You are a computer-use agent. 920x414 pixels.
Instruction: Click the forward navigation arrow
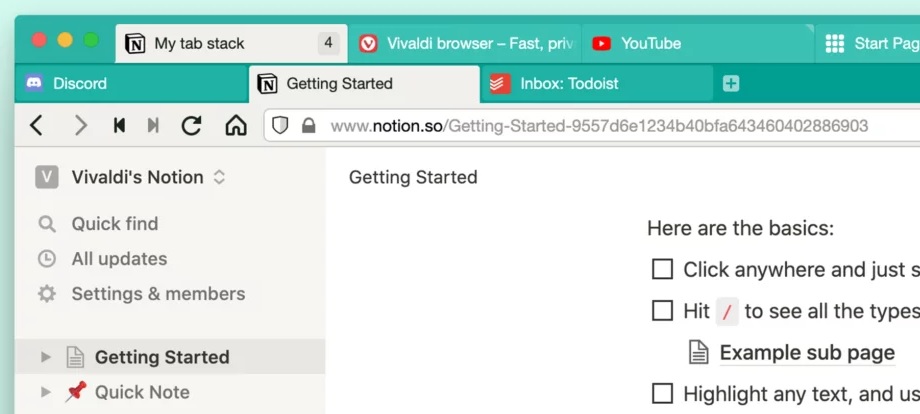click(x=80, y=125)
